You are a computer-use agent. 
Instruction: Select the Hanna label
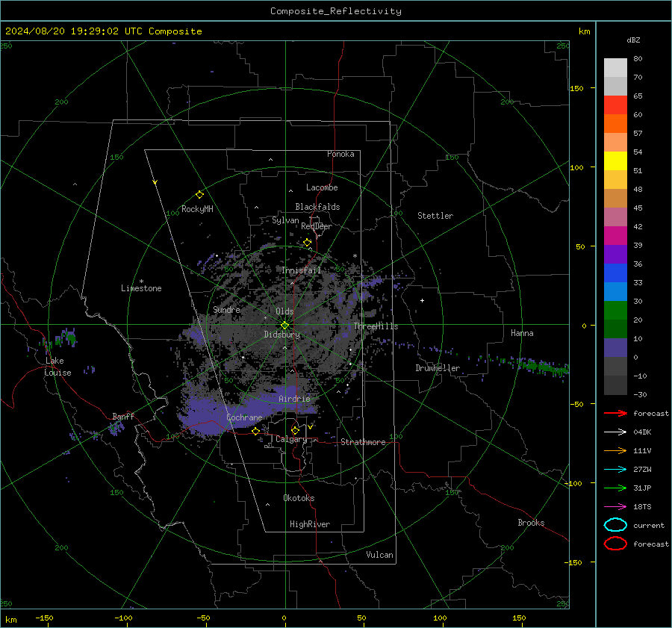pos(522,333)
